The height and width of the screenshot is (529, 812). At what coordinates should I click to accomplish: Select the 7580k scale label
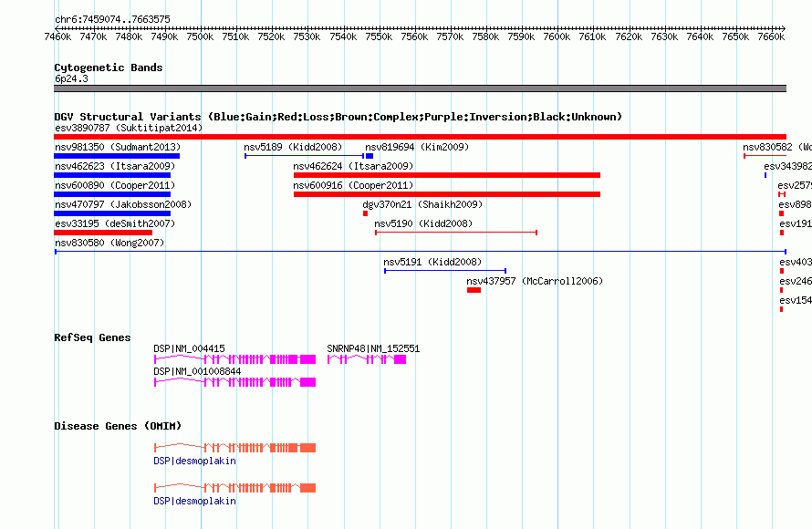click(x=485, y=36)
